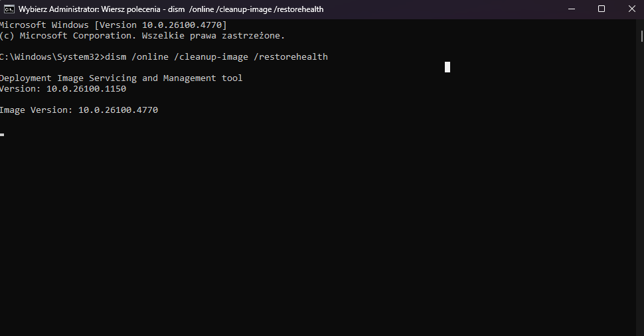Image resolution: width=644 pixels, height=336 pixels.
Task: Close the Administrator command prompt window
Action: pyautogui.click(x=631, y=9)
